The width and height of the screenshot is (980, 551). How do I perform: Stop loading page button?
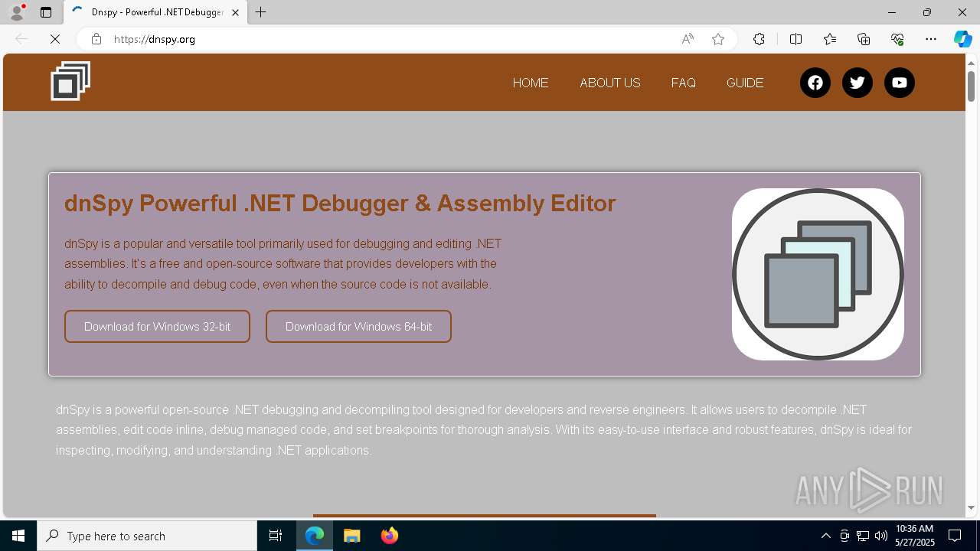[x=55, y=39]
